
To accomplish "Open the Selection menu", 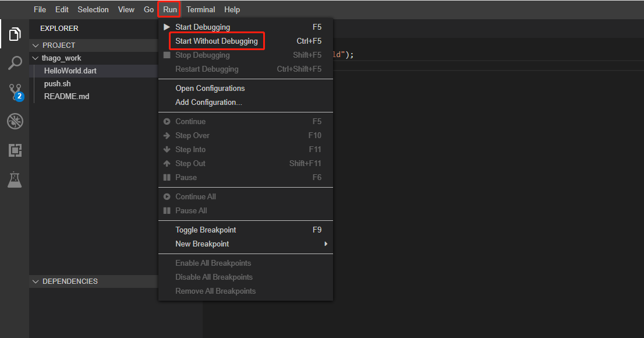I will (93, 9).
